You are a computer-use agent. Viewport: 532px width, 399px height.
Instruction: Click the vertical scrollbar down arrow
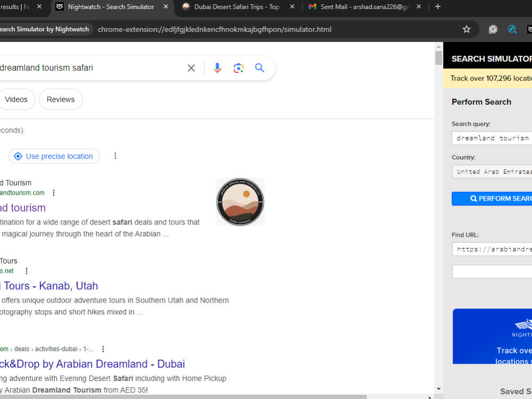(x=439, y=389)
